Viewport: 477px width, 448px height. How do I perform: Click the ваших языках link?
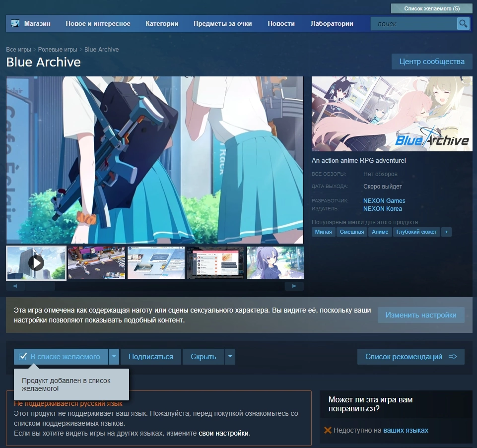pos(406,430)
